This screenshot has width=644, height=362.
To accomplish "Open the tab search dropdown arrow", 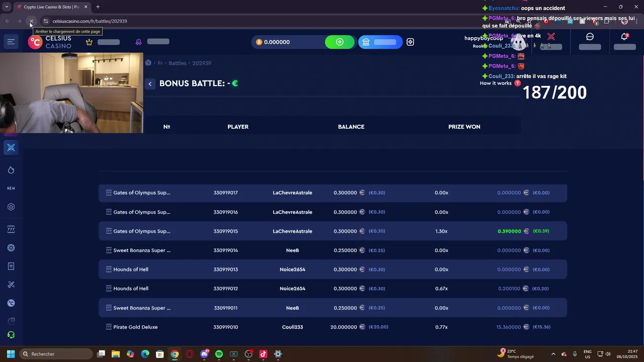I will (x=7, y=7).
